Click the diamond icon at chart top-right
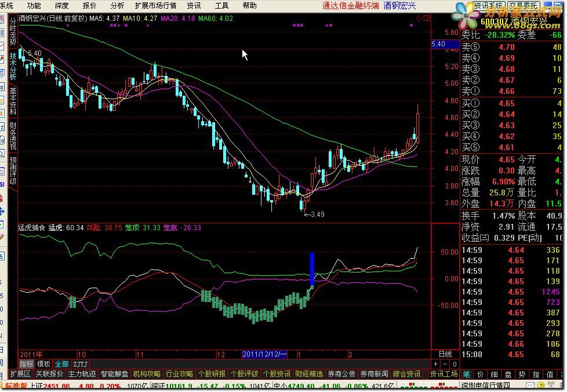This screenshot has width=567, height=392. click(419, 18)
